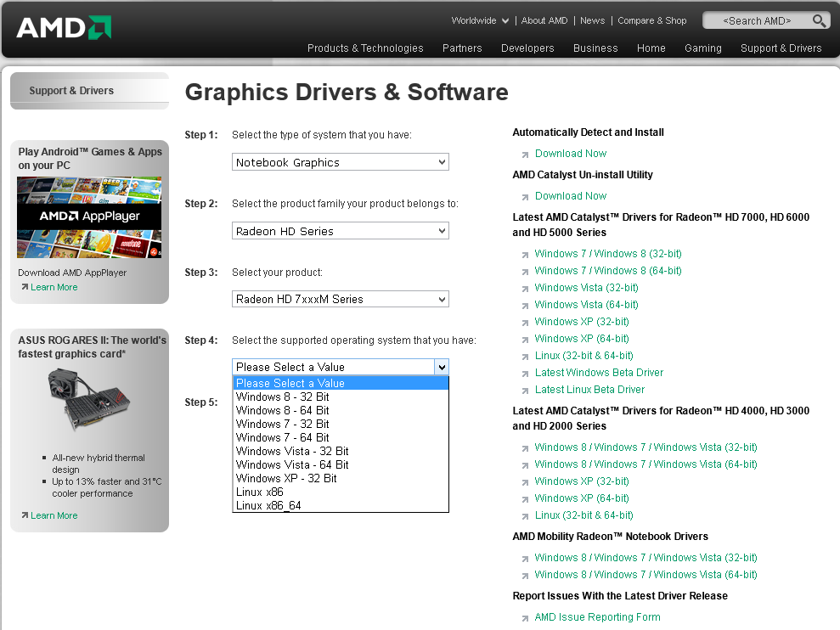Screen dimensions: 840x630
Task: Click arrow icon beside Auto Detect Download Now
Action: coord(525,155)
